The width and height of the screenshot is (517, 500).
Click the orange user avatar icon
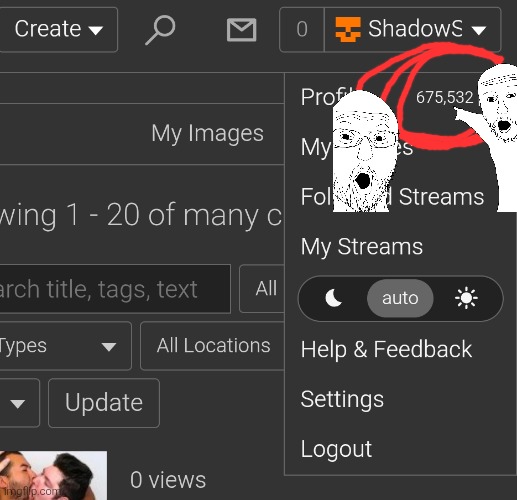[x=348, y=30]
